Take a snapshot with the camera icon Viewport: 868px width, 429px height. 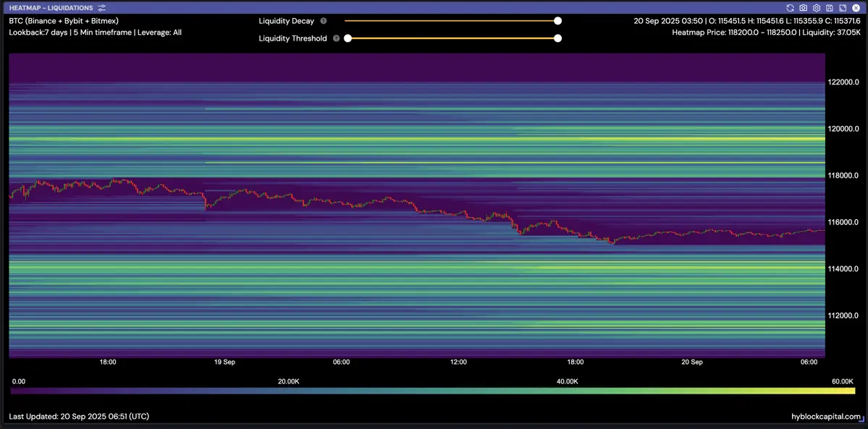coord(804,8)
